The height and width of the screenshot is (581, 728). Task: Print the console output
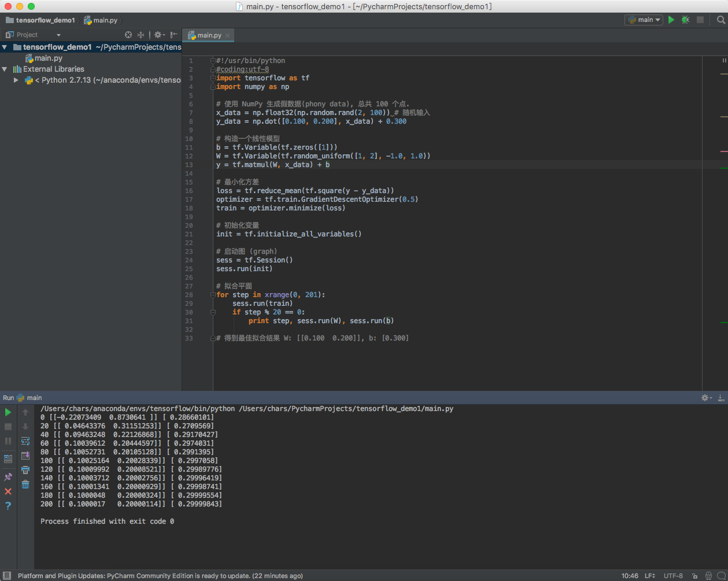coord(25,470)
